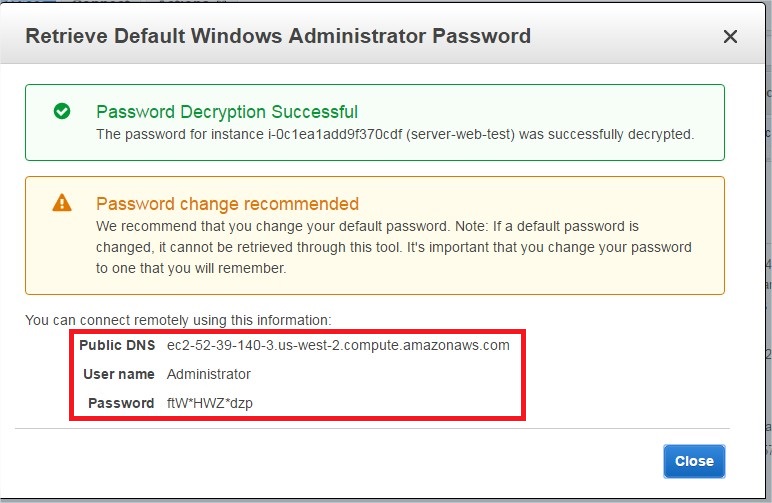Click the Public DNS label
Image resolution: width=772 pixels, height=503 pixels.
coord(117,346)
